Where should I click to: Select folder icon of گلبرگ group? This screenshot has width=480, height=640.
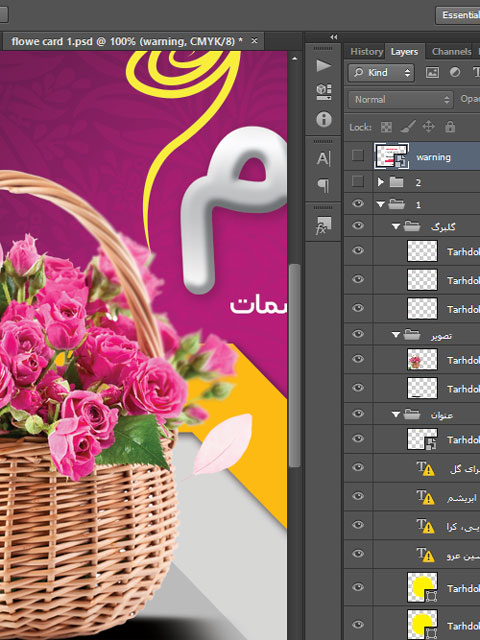click(x=412, y=226)
